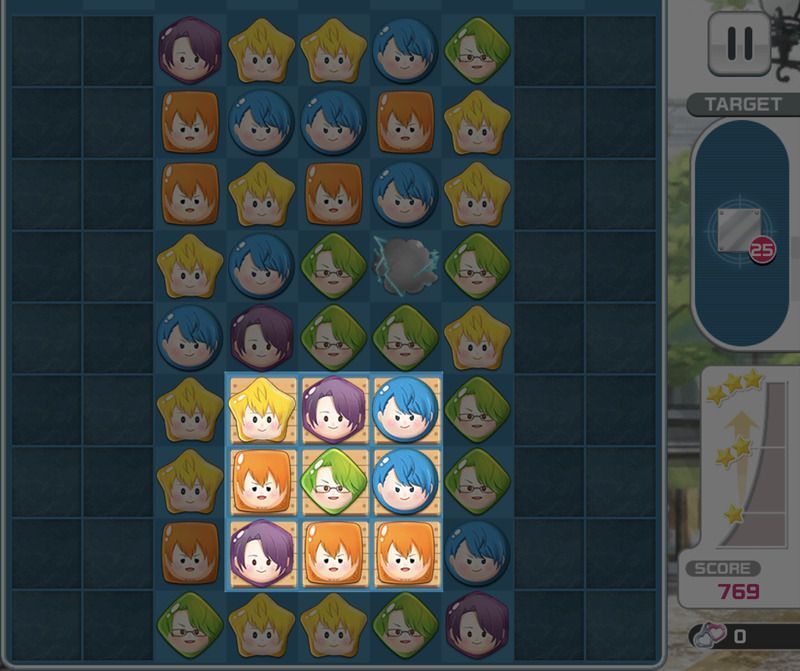Select the green glasses piece on a wooden crate
This screenshot has width=800, height=671.
tap(334, 481)
